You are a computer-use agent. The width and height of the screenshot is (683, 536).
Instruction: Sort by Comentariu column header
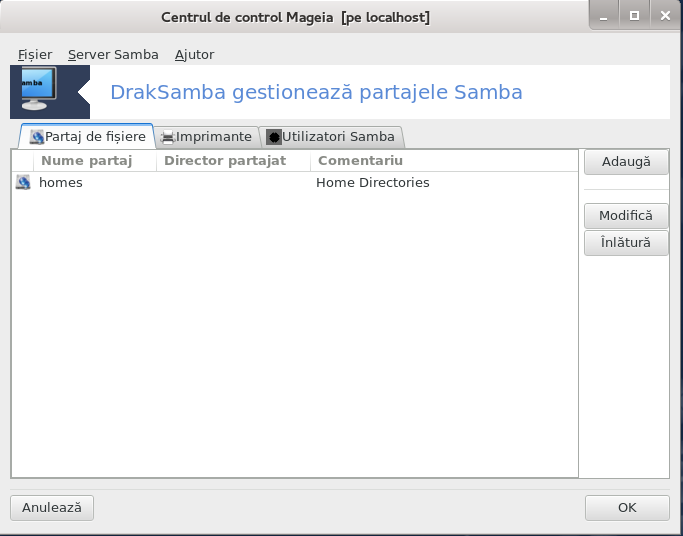(444, 161)
